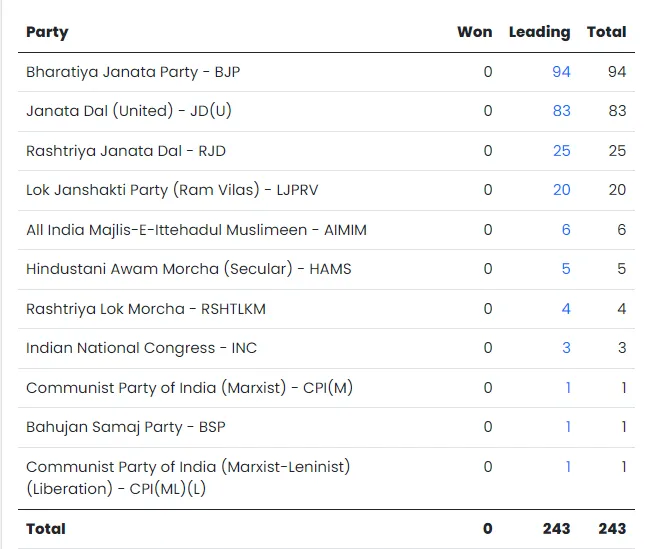This screenshot has height=549, width=651.
Task: Click the Party column header
Action: tap(47, 32)
